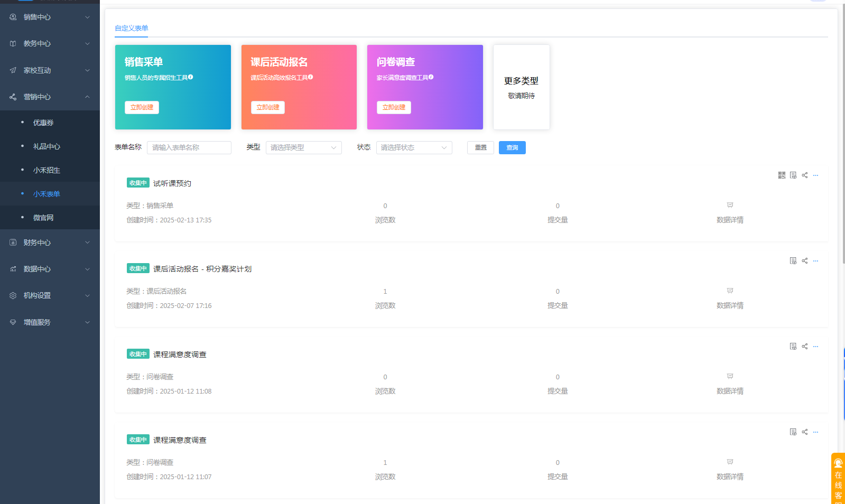Image resolution: width=845 pixels, height=504 pixels.
Task: Click 重置 button
Action: tap(480, 147)
